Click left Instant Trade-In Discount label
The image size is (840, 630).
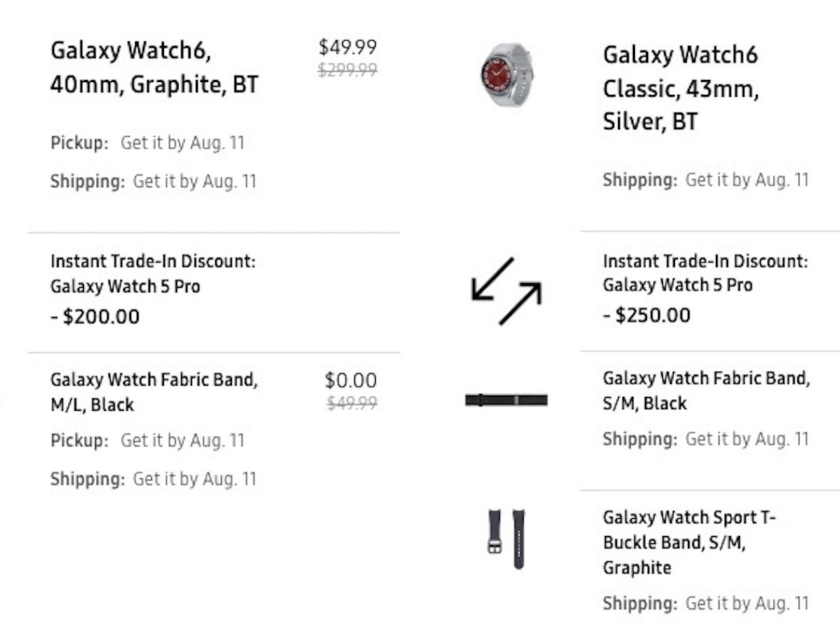coord(153,274)
